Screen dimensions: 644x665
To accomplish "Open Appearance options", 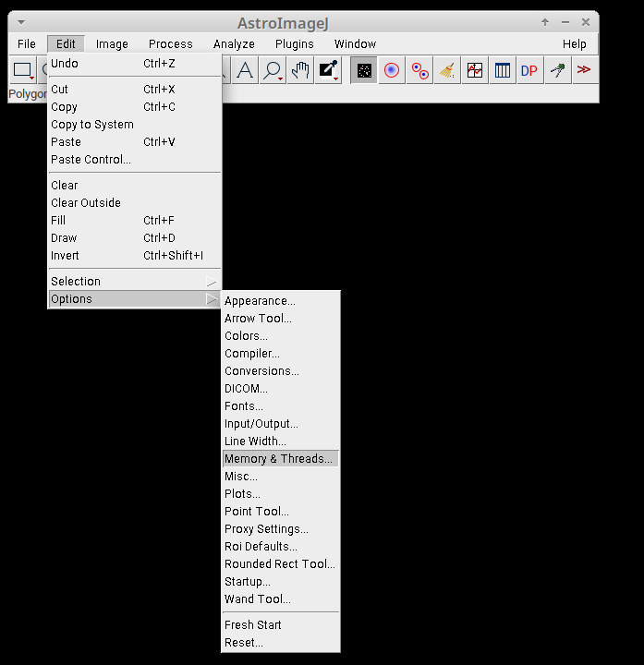I will tap(281, 301).
